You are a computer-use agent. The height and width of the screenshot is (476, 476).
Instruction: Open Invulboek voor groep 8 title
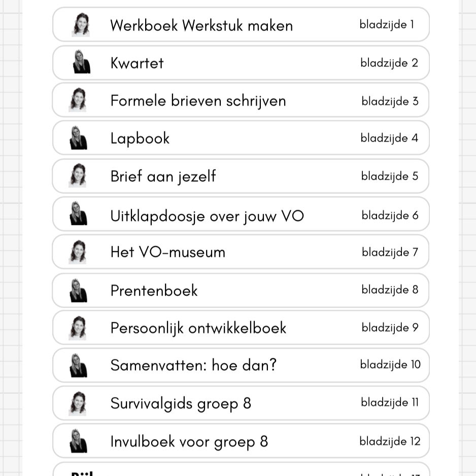tap(189, 441)
